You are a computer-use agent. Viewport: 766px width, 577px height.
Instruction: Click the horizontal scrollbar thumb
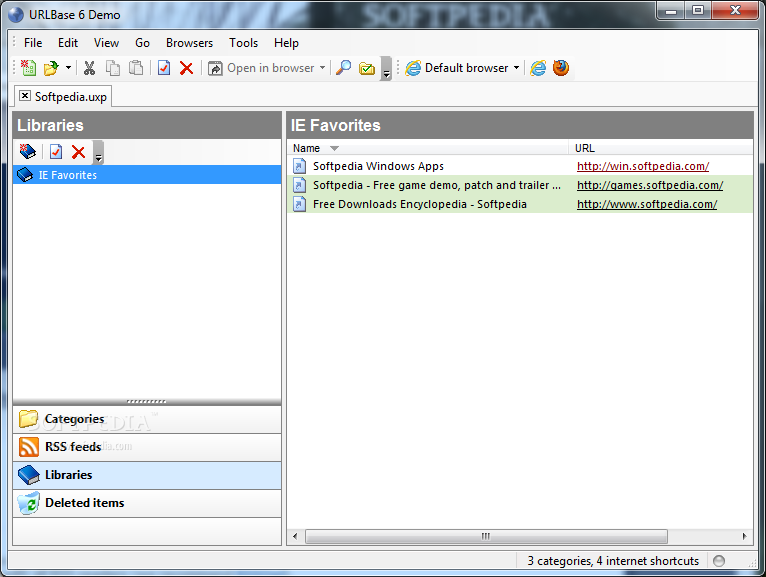[x=486, y=536]
